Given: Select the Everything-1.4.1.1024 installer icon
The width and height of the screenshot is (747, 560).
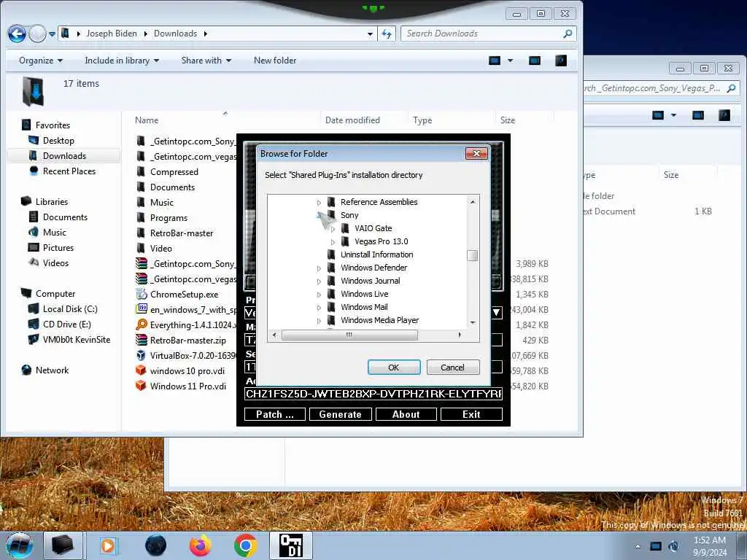Looking at the screenshot, I should coord(142,324).
